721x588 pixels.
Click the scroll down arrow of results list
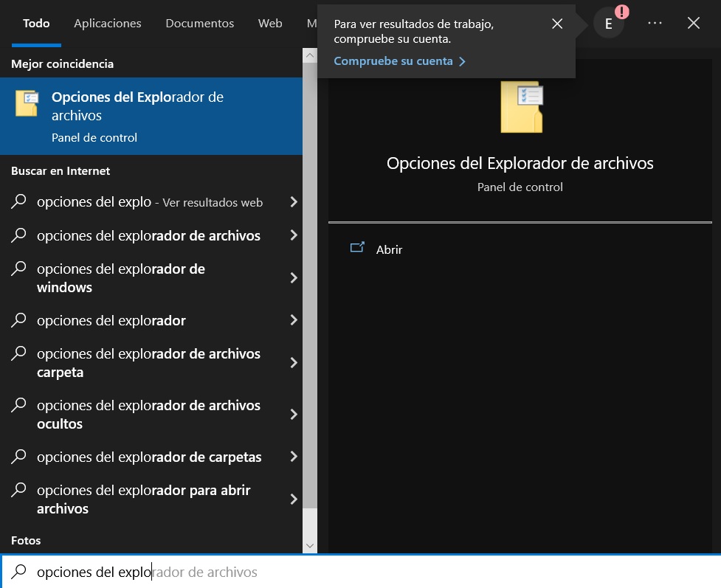tap(310, 546)
